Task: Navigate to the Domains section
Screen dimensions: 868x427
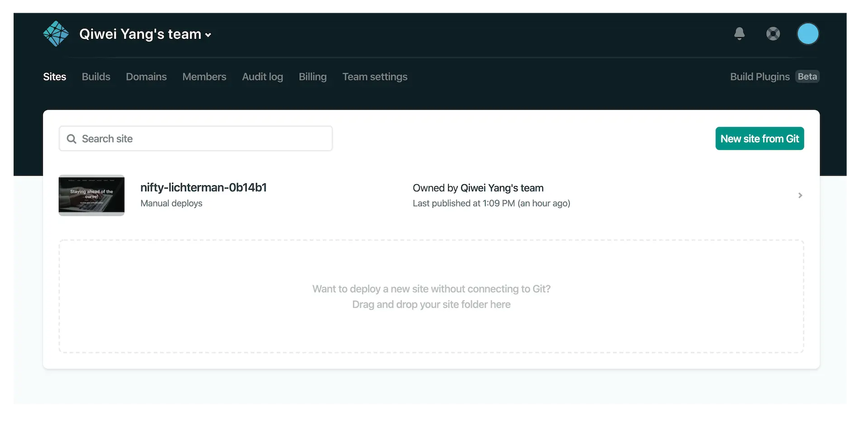Action: tap(146, 76)
